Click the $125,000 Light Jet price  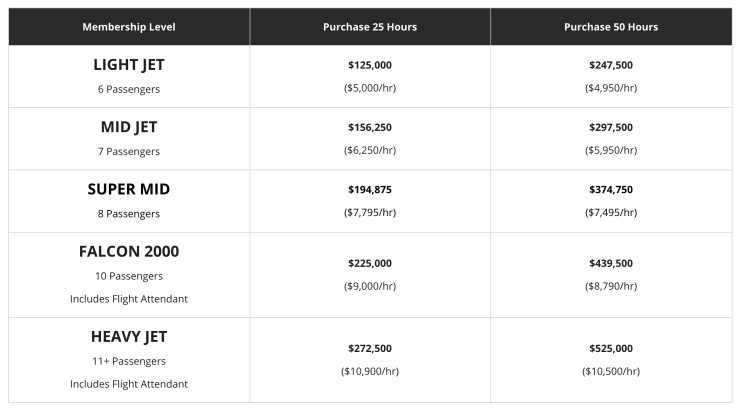click(x=370, y=65)
